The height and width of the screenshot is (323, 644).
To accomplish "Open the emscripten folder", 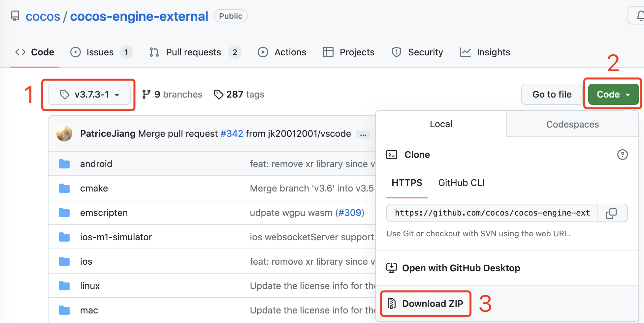I will 104,213.
